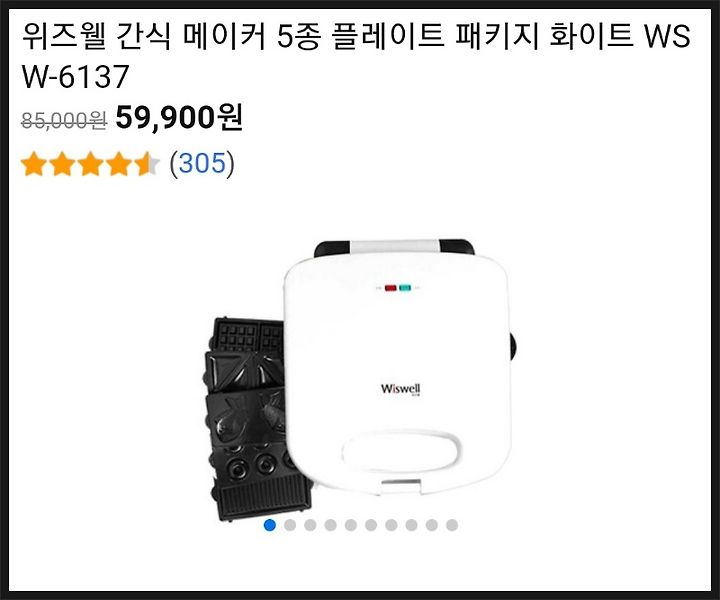Click the 59,900원 sale price

[179, 118]
